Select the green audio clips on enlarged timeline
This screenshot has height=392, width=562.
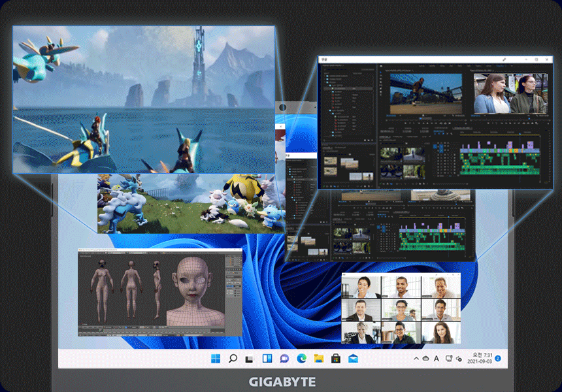coord(500,165)
